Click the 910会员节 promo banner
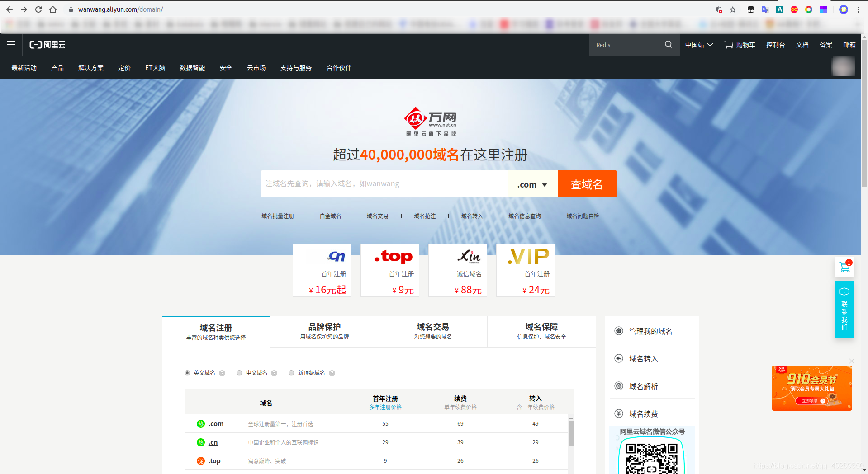 tap(812, 388)
